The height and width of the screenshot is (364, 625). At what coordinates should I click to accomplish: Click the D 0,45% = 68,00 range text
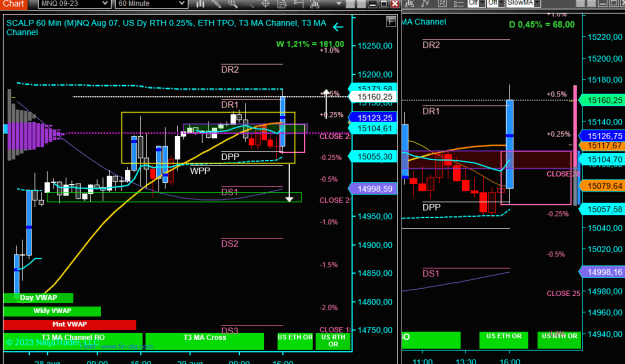tap(542, 25)
